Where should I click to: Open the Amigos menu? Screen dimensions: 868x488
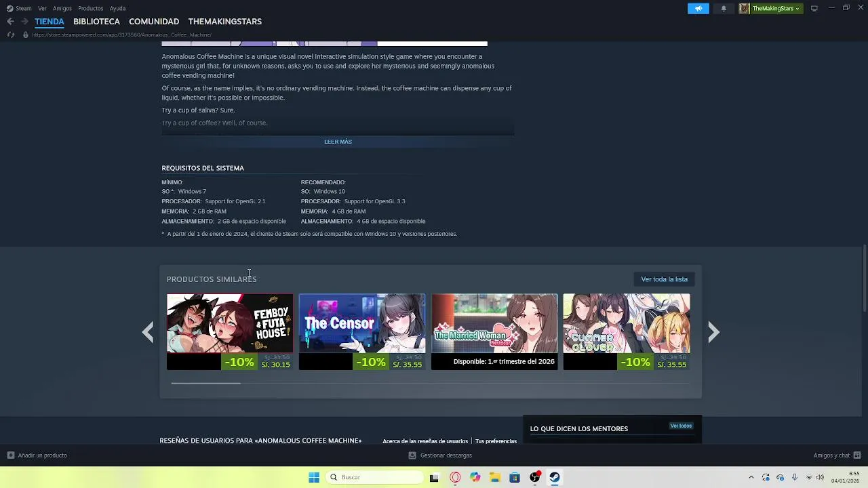point(62,8)
